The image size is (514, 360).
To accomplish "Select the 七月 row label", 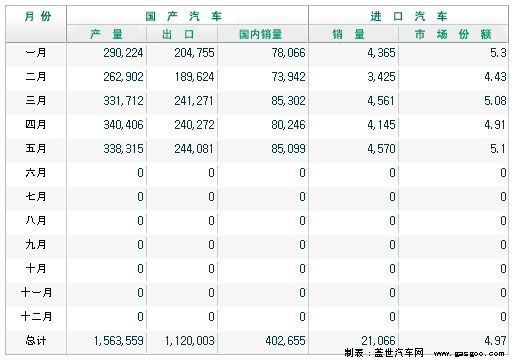I will click(36, 197).
